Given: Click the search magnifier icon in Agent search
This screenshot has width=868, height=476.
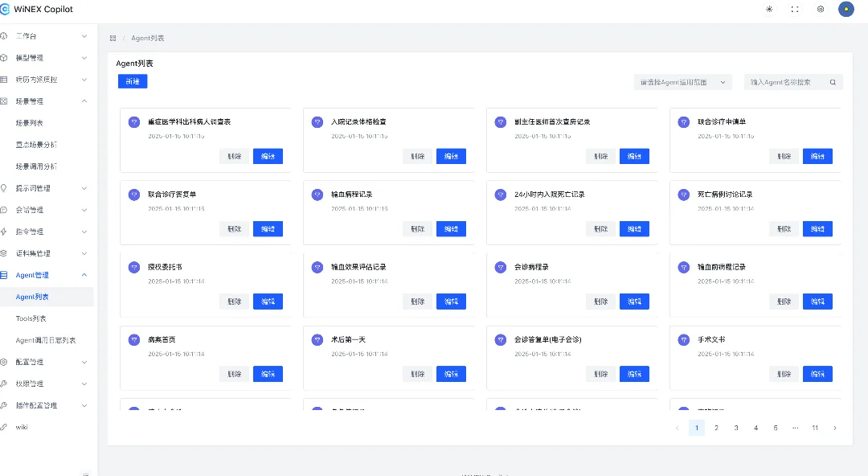Looking at the screenshot, I should point(833,82).
